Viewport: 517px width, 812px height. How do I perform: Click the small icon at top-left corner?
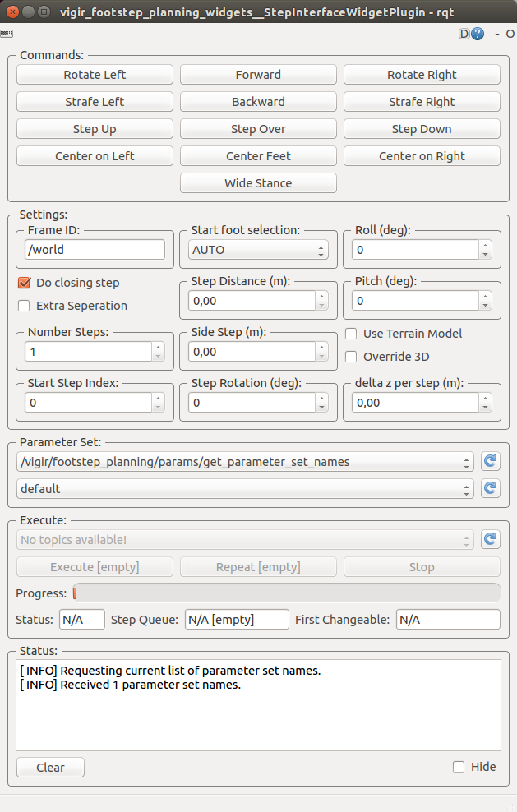tap(7, 34)
